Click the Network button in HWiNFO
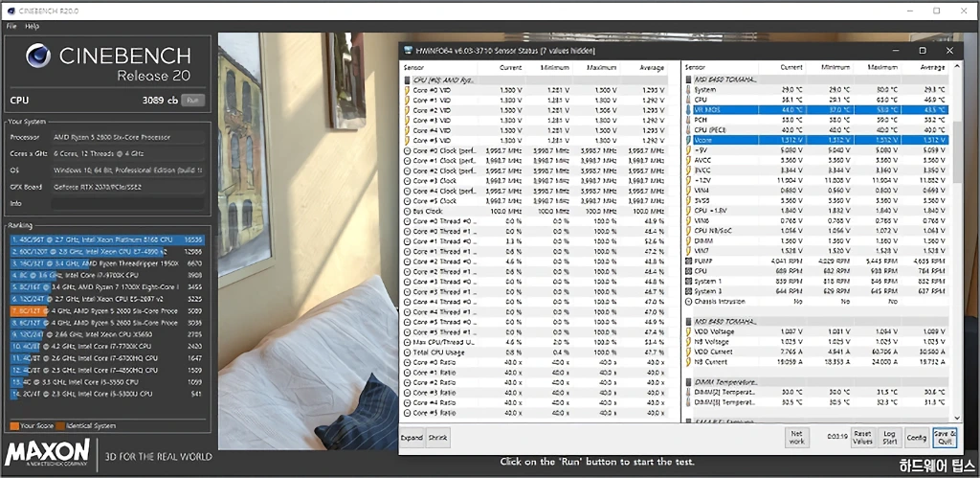Image resolution: width=980 pixels, height=478 pixels. click(796, 438)
